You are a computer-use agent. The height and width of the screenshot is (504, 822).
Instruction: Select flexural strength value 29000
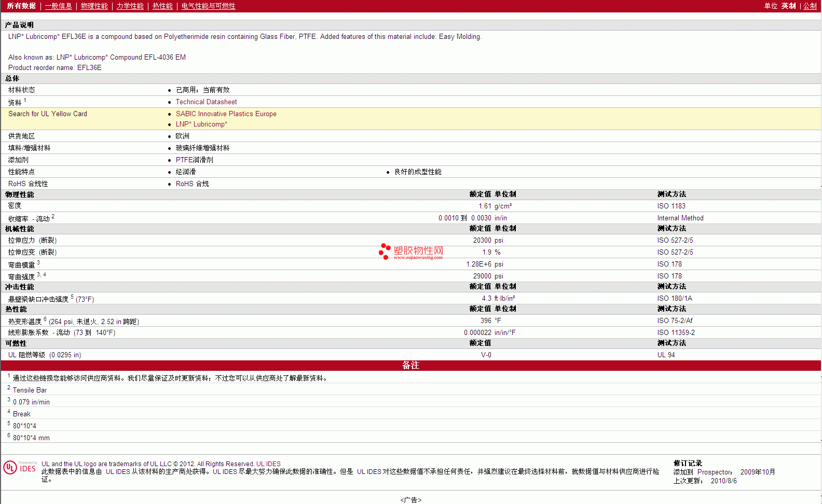482,276
